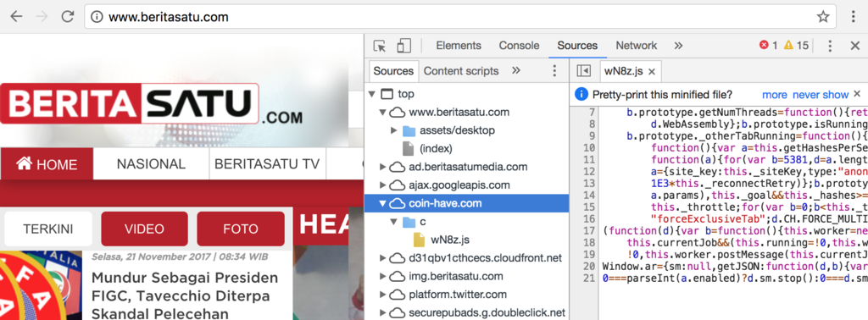The width and height of the screenshot is (868, 320).
Task: Switch to the Console tab
Action: point(519,46)
